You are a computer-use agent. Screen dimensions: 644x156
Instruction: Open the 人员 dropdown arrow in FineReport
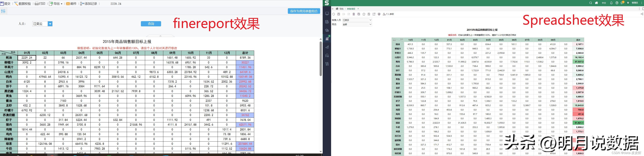[x=50, y=24]
